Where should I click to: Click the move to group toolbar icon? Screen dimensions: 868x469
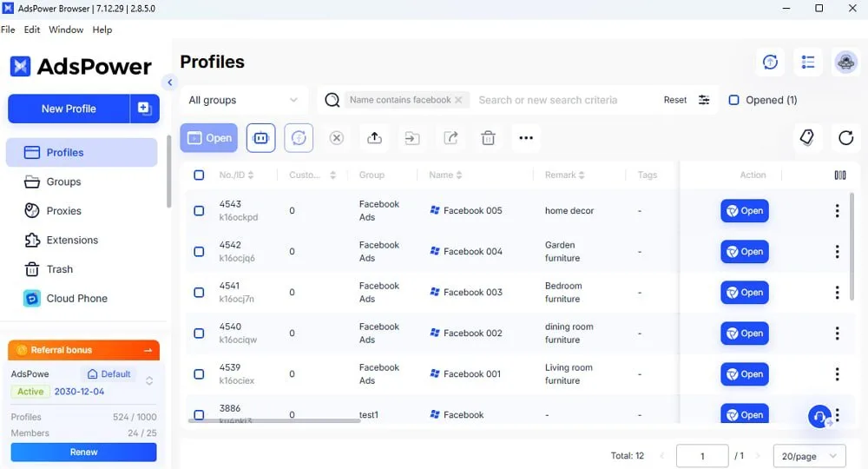[x=411, y=138]
